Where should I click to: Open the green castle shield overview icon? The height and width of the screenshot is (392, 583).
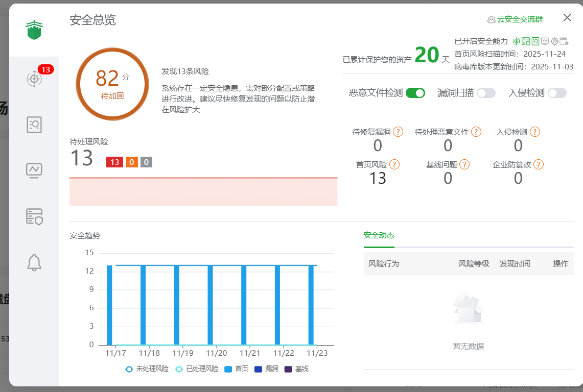[x=34, y=31]
